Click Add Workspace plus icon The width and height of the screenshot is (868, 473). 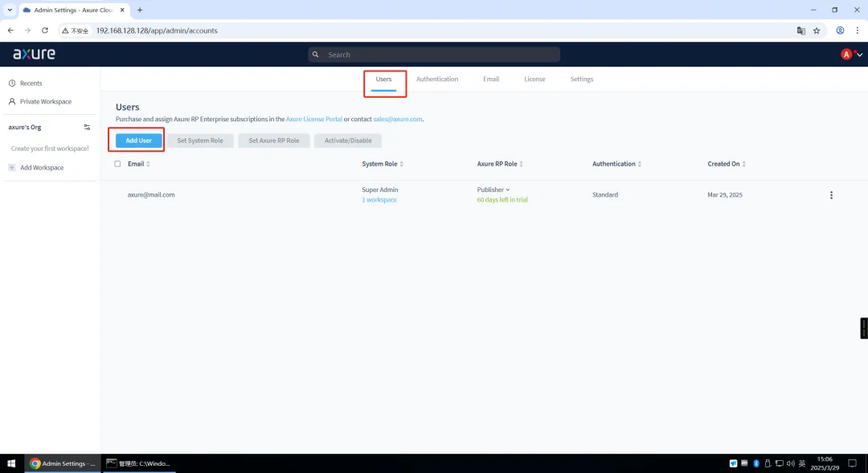tap(11, 168)
